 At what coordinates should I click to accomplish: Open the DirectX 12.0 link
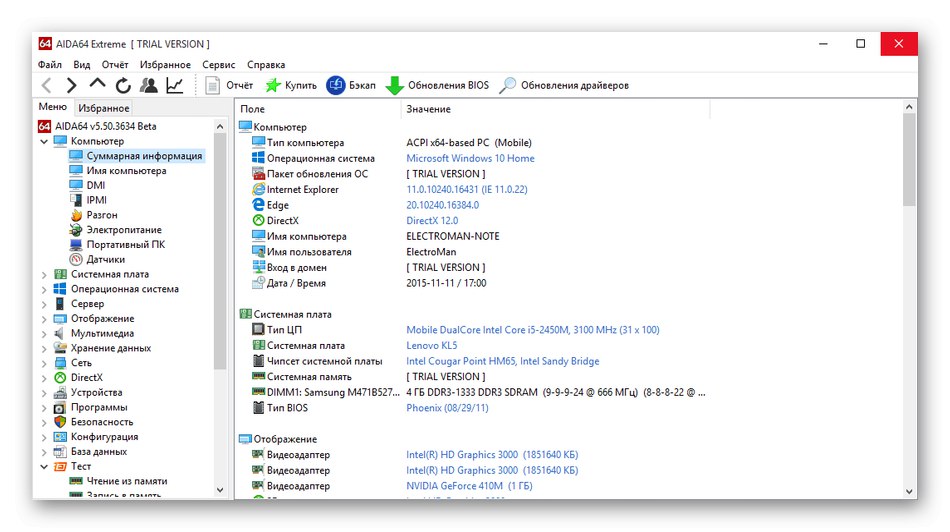432,221
